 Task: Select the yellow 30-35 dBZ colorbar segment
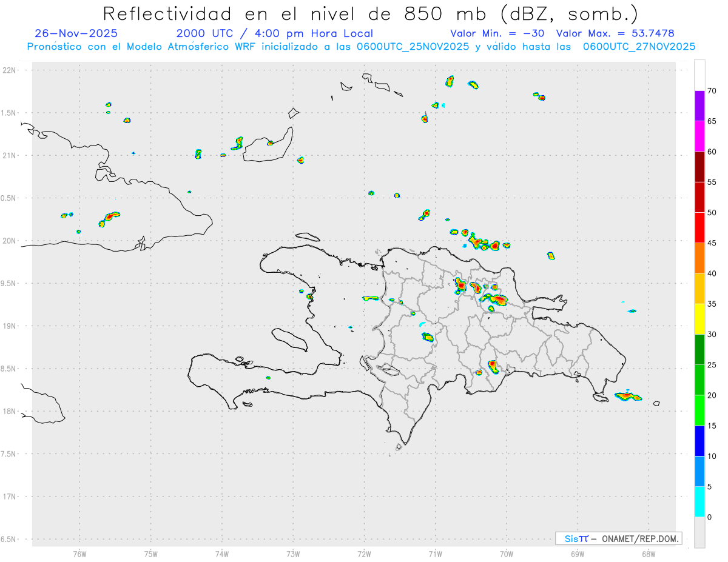(699, 319)
